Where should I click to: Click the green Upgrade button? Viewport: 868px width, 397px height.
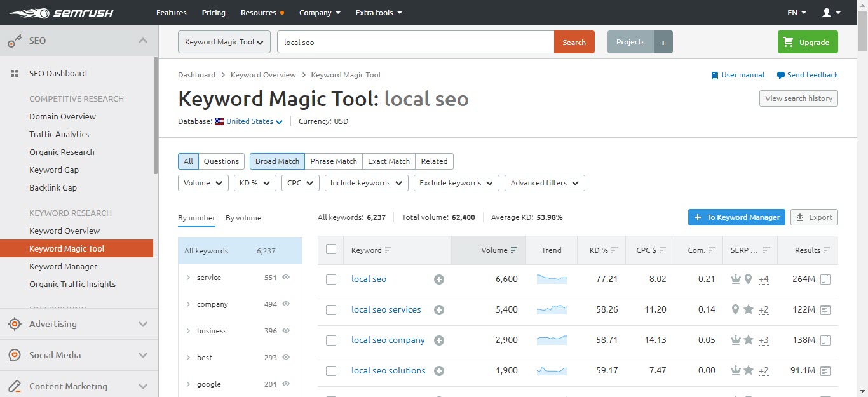click(x=808, y=43)
